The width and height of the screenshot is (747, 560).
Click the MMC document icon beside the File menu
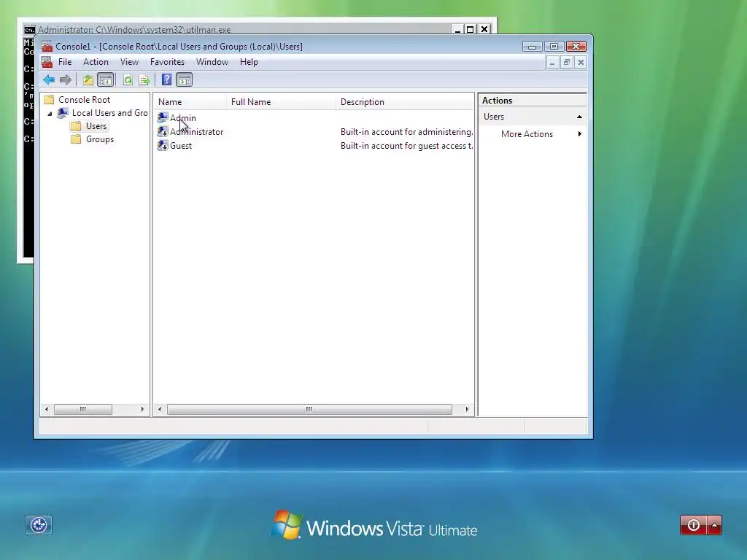(47, 62)
